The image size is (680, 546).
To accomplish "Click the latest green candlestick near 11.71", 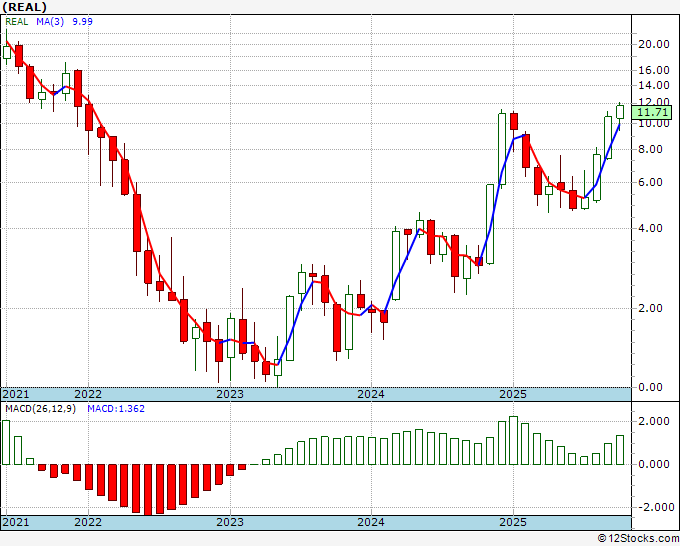I will [620, 112].
